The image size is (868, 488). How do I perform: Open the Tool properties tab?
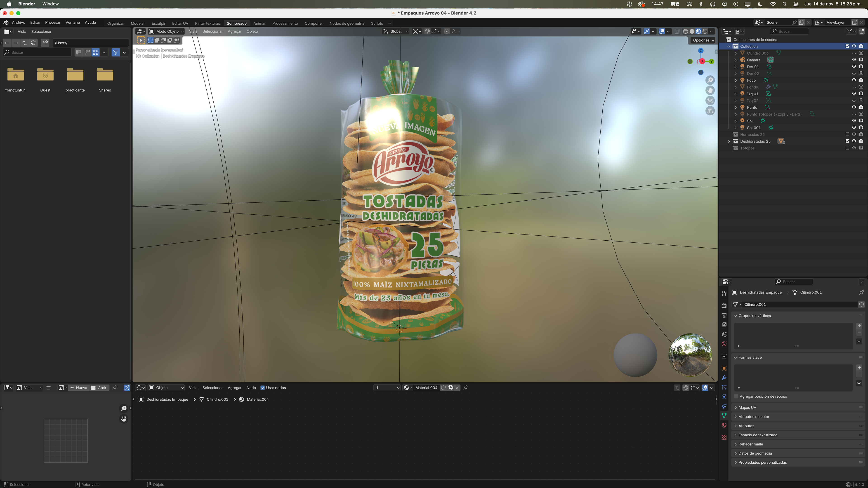[x=724, y=294]
